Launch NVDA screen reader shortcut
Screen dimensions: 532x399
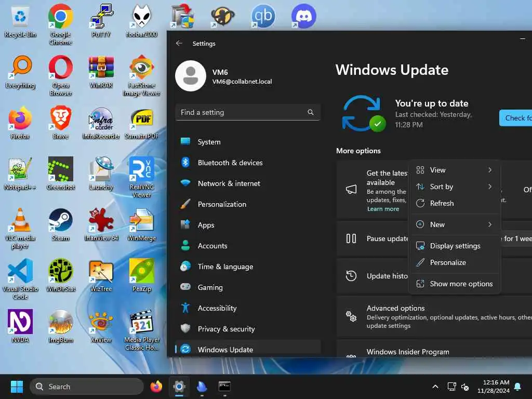click(20, 326)
